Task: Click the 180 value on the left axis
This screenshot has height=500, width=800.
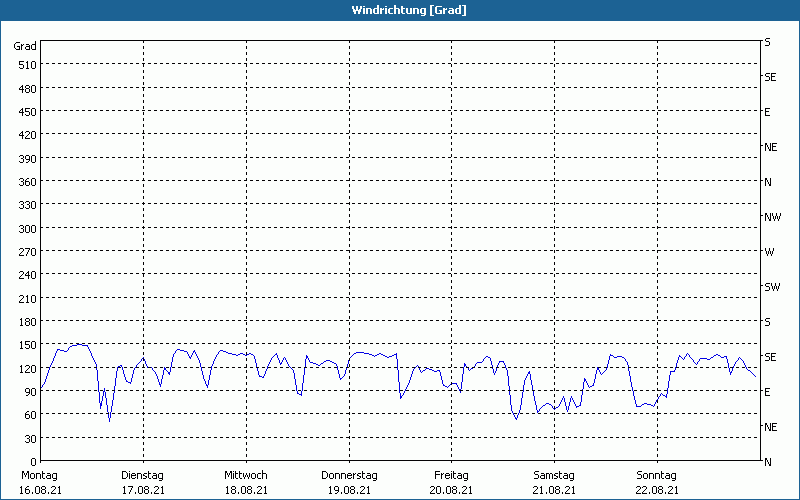Action: coord(28,322)
